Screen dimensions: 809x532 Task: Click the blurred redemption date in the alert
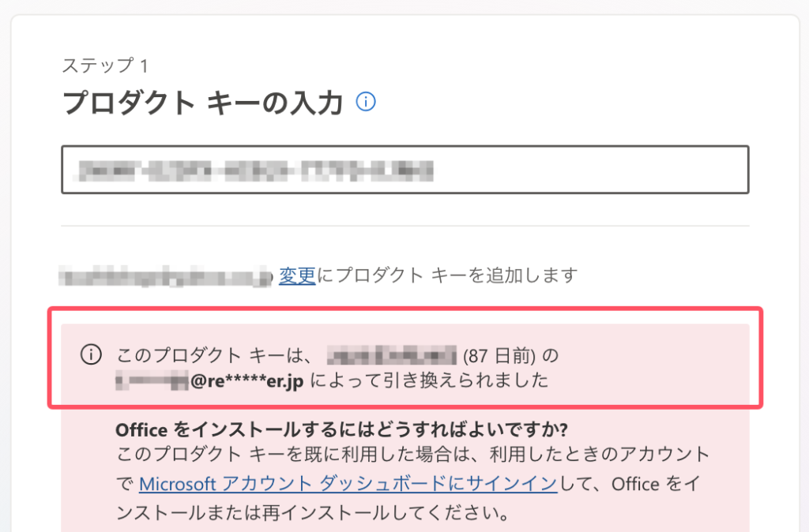(391, 355)
